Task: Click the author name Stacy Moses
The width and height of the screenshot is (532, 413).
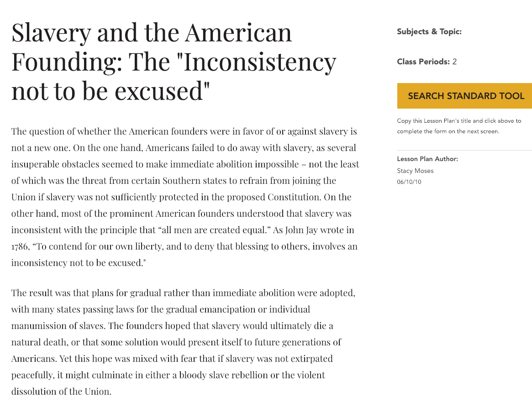Action: click(415, 171)
